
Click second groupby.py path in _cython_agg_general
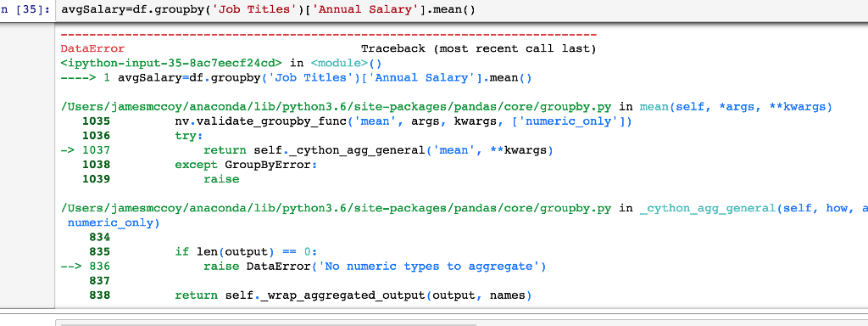point(336,209)
